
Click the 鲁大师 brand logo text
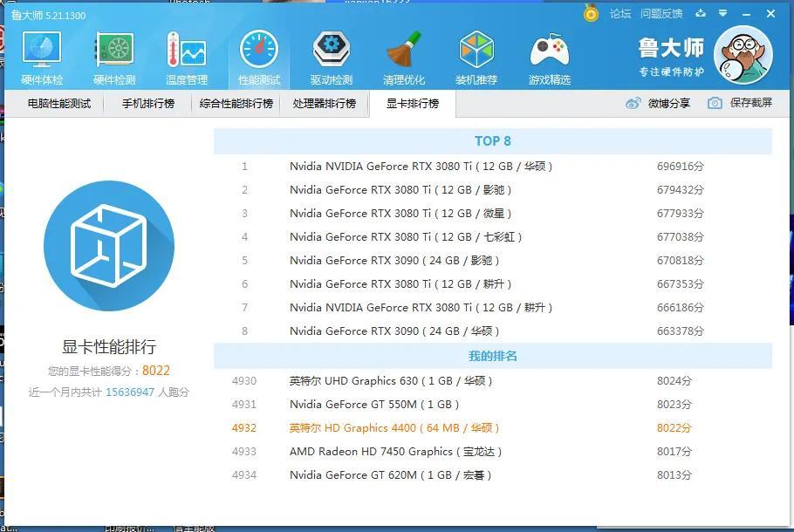[x=671, y=48]
